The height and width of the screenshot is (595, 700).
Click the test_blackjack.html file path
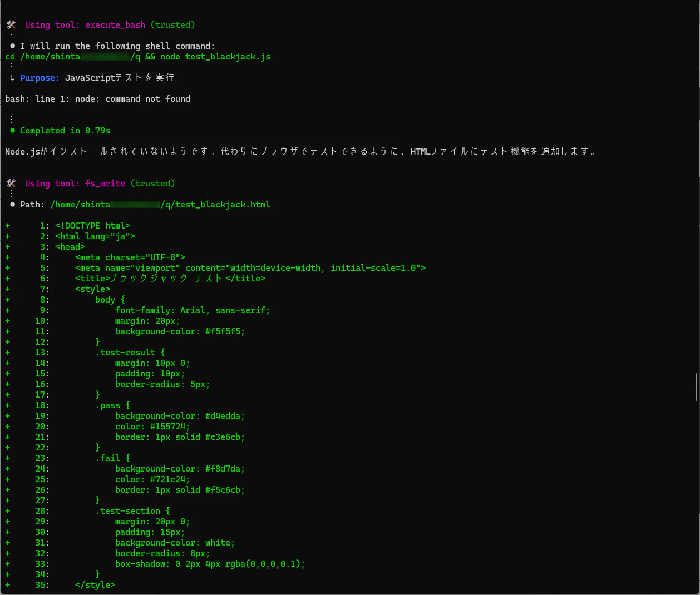click(160, 205)
